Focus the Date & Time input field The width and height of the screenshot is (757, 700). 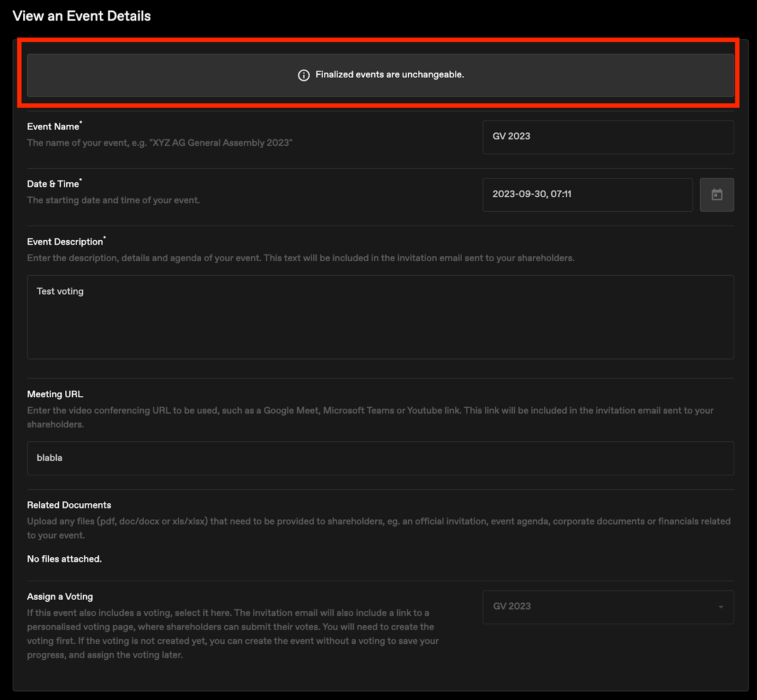click(587, 194)
